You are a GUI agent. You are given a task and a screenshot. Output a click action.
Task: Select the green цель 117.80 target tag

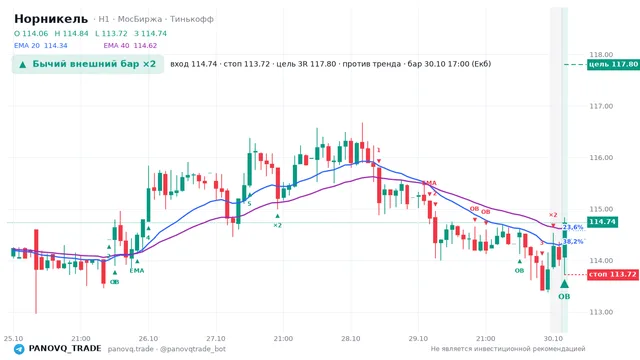(613, 64)
